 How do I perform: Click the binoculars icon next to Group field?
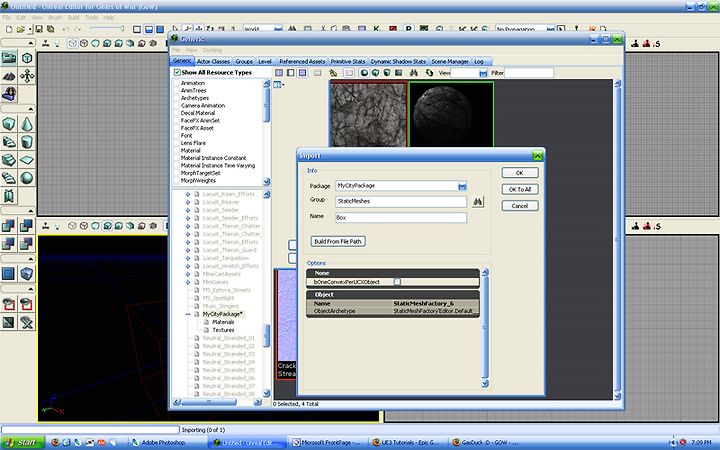[478, 202]
